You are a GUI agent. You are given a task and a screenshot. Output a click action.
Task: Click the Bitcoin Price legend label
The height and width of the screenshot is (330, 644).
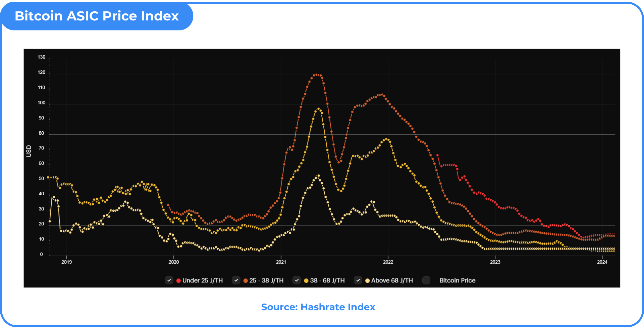point(458,280)
